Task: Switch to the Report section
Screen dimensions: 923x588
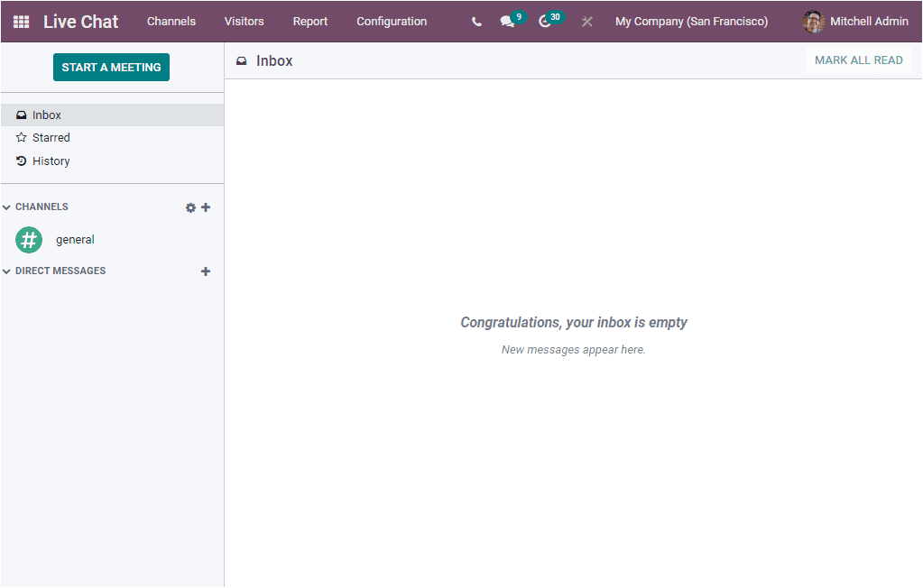Action: 309,21
